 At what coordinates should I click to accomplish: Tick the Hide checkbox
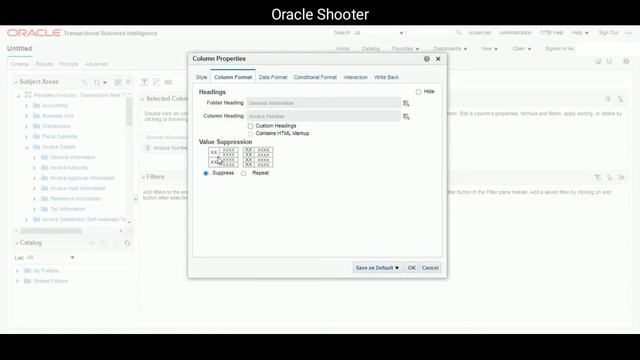coord(418,92)
